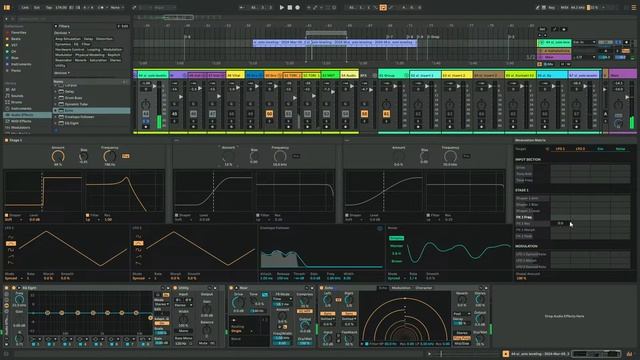Expand the EQ Eight folder in the browser
This screenshot has height=360, width=640.
pyautogui.click(x=56, y=123)
